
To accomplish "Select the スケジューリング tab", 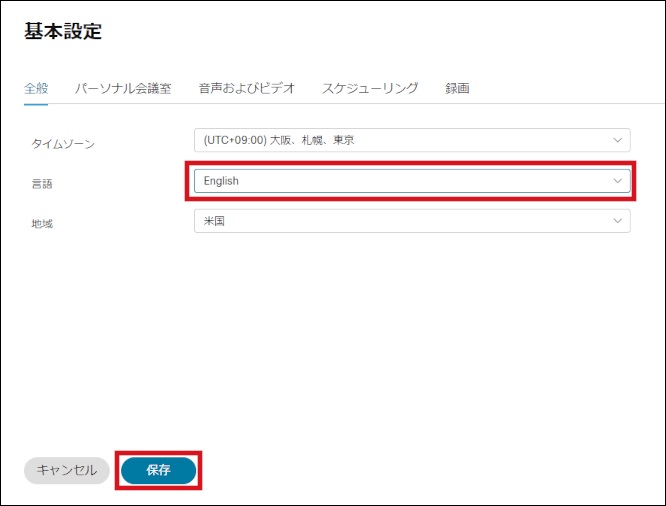I will tap(370, 88).
